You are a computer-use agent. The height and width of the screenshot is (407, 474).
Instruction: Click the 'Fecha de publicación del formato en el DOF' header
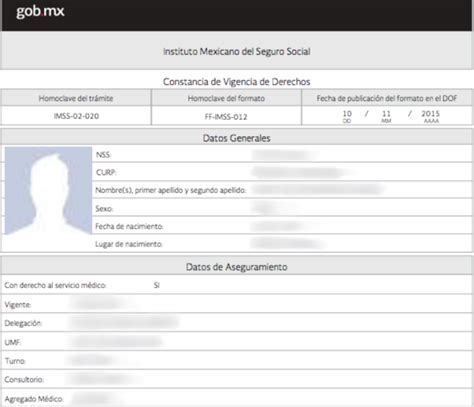coord(387,98)
